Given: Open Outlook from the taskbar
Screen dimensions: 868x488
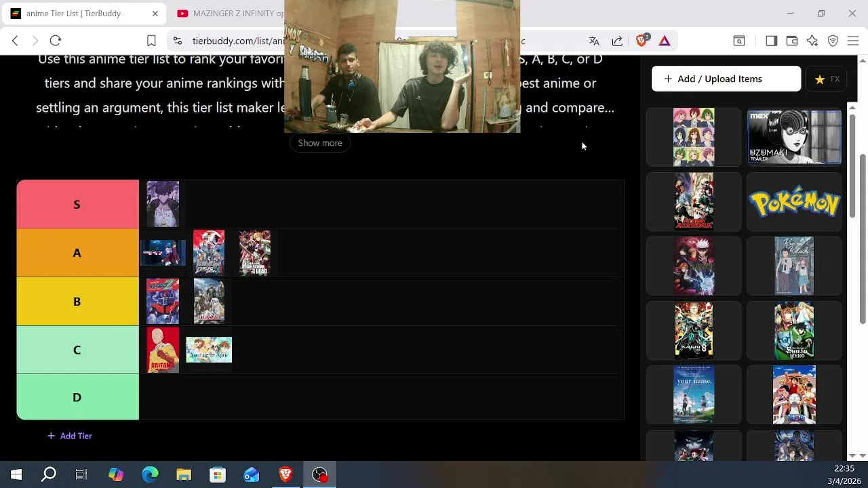Looking at the screenshot, I should pyautogui.click(x=252, y=474).
